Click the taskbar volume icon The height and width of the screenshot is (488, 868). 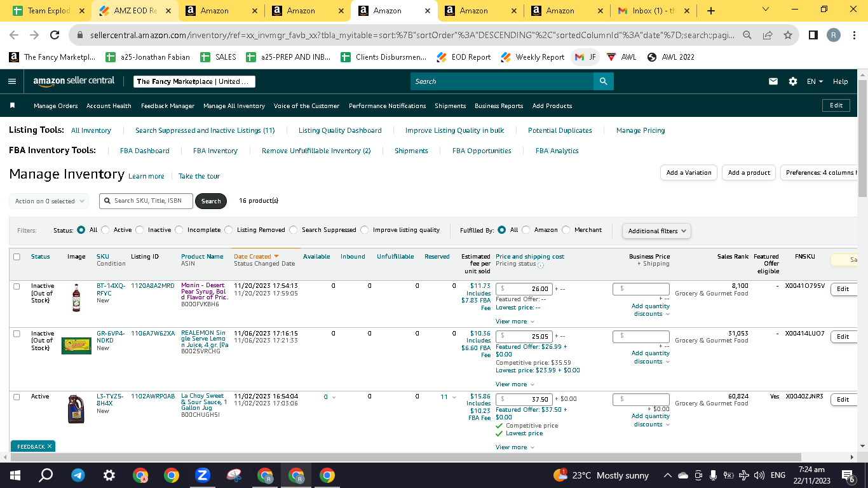point(758,475)
